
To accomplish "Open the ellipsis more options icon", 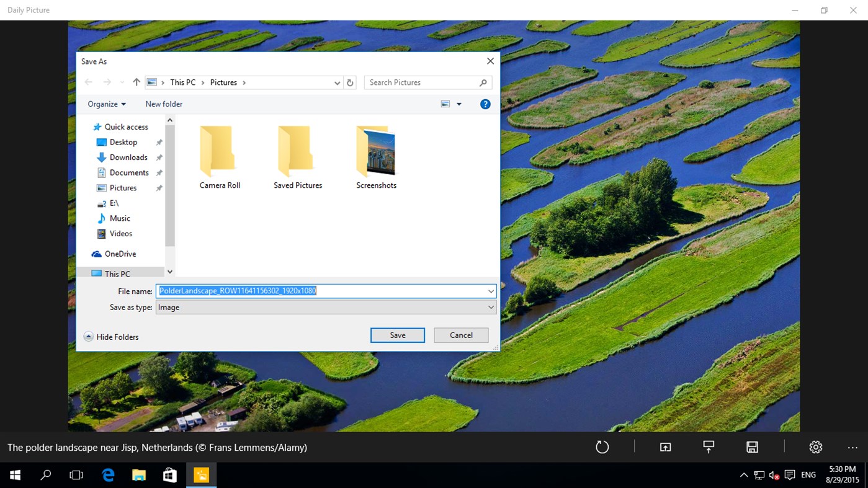I will [x=852, y=446].
